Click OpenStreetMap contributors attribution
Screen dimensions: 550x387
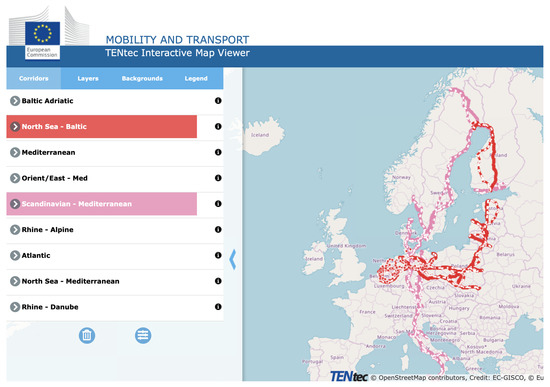pos(418,378)
